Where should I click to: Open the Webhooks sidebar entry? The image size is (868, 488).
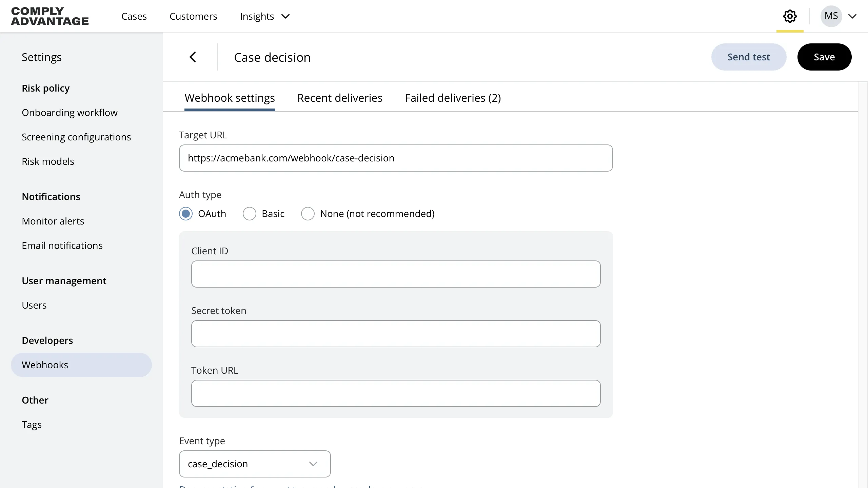[45, 365]
